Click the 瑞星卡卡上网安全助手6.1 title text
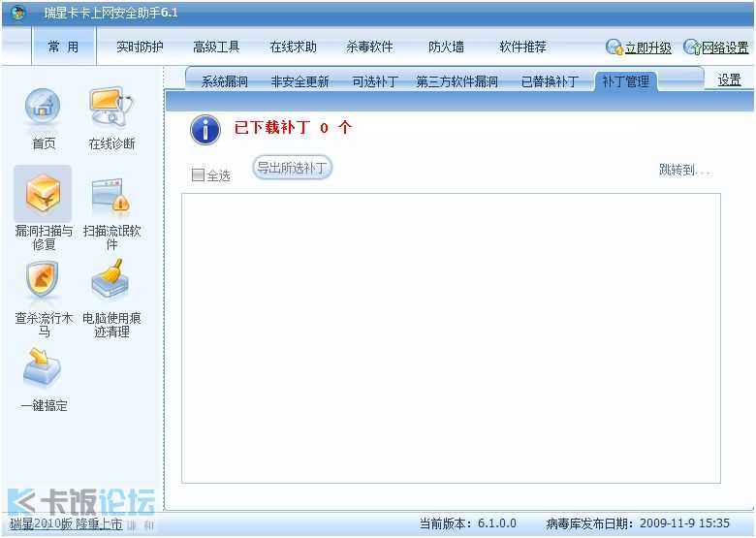Screen dimensions: 756x538 pyautogui.click(x=110, y=13)
